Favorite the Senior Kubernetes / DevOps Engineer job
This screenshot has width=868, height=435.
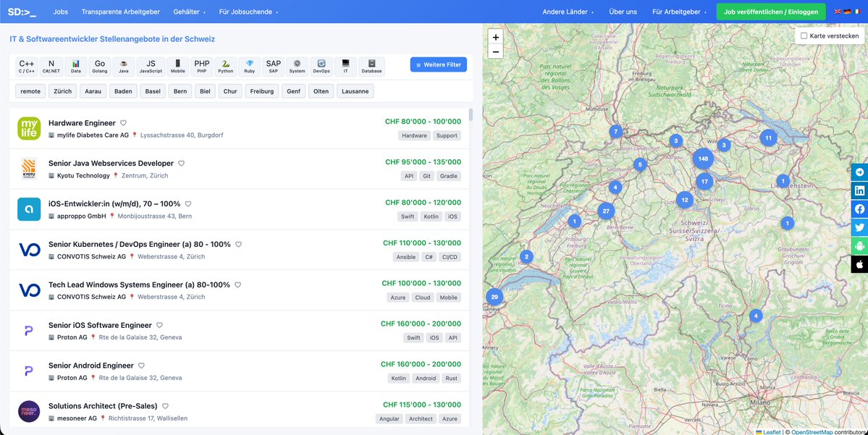click(x=239, y=244)
